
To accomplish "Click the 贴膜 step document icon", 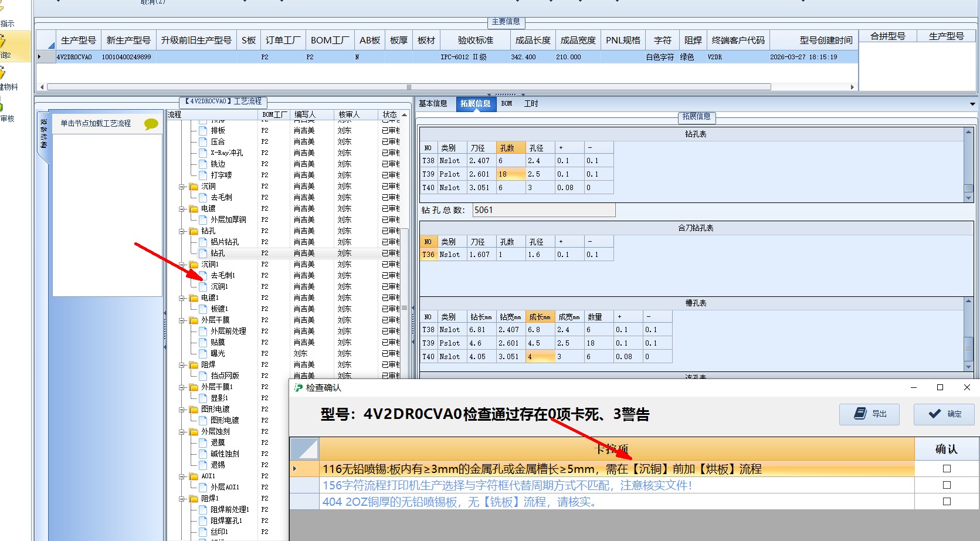I will tap(203, 343).
